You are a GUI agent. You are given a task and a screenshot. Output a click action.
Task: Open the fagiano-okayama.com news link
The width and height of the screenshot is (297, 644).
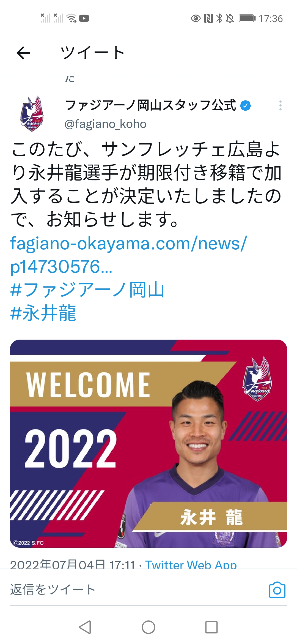129,255
